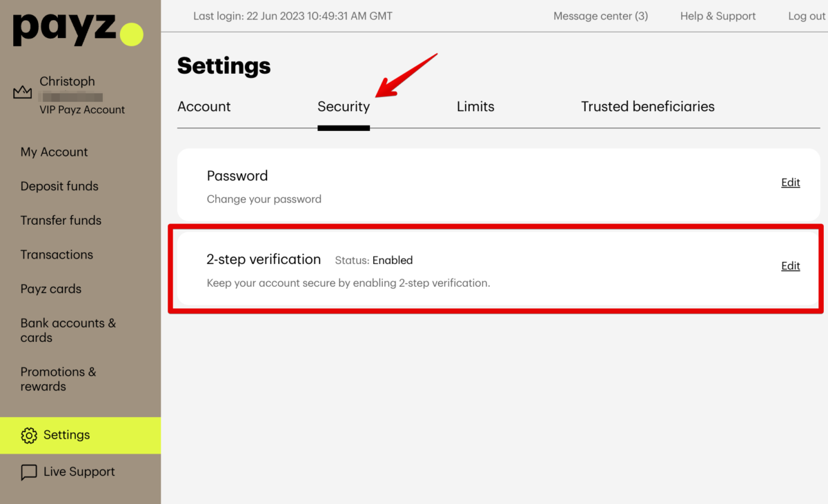Open the Payz cards section
Image resolution: width=828 pixels, height=504 pixels.
[50, 288]
